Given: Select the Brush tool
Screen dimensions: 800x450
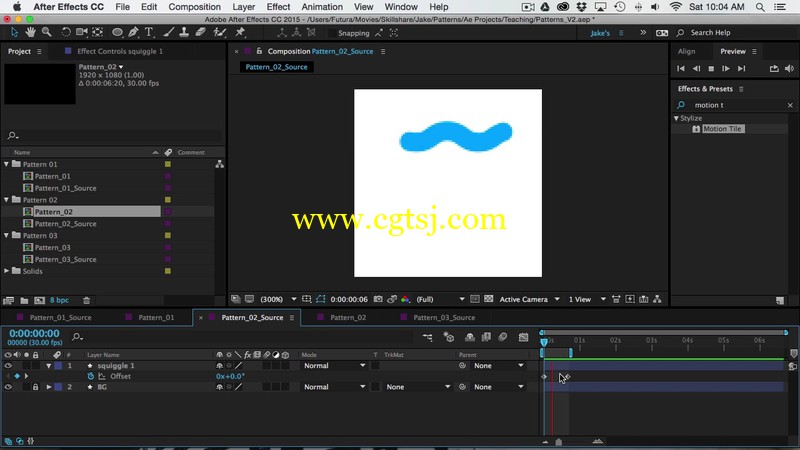Looking at the screenshot, I should [168, 32].
